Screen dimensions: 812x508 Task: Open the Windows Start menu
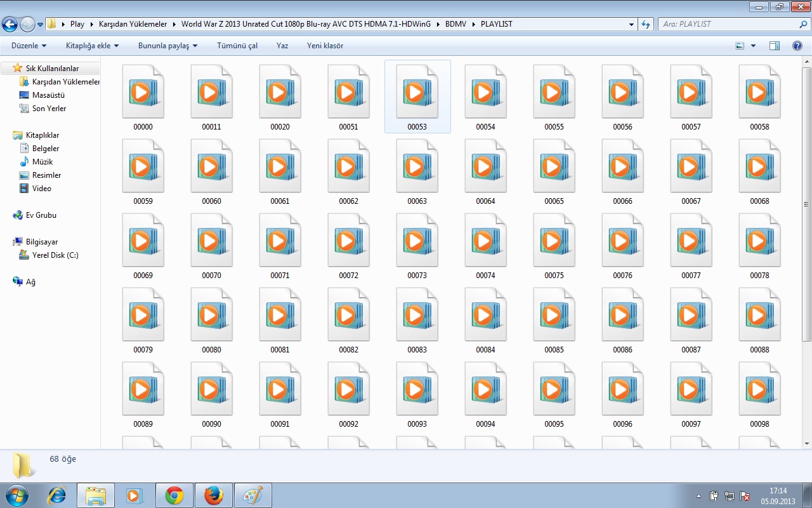pos(16,495)
